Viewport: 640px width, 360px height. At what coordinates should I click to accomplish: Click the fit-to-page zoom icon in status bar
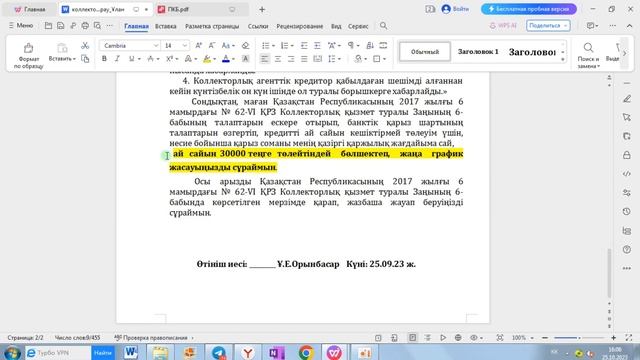(x=500, y=338)
